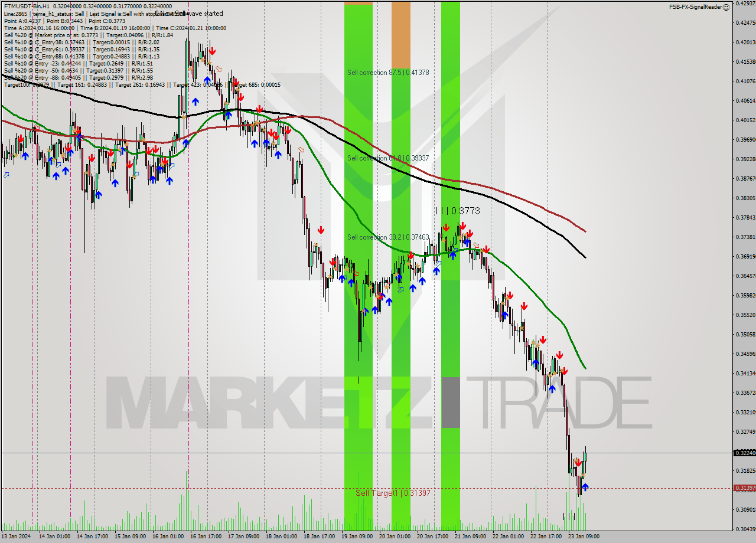The width and height of the screenshot is (756, 543).
Task: Select the 'Sell %20 @ Entry -50' line
Action: [x=79, y=70]
